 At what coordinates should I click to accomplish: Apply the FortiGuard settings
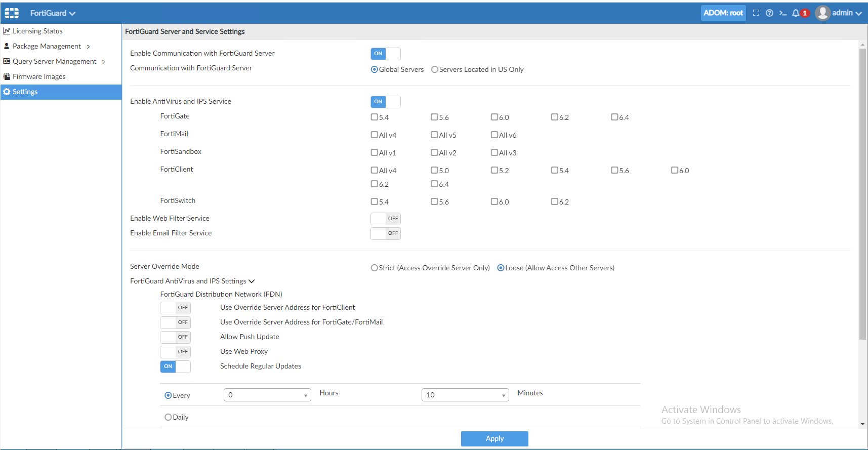tap(494, 438)
